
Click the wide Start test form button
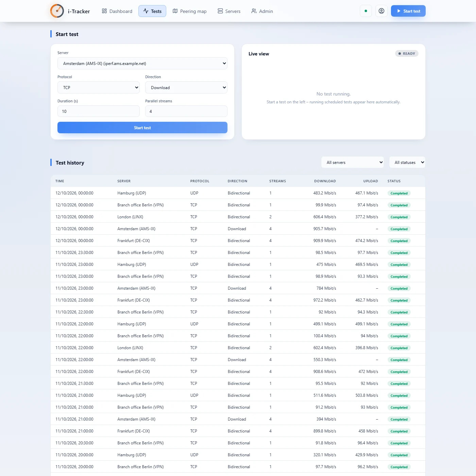click(x=142, y=128)
